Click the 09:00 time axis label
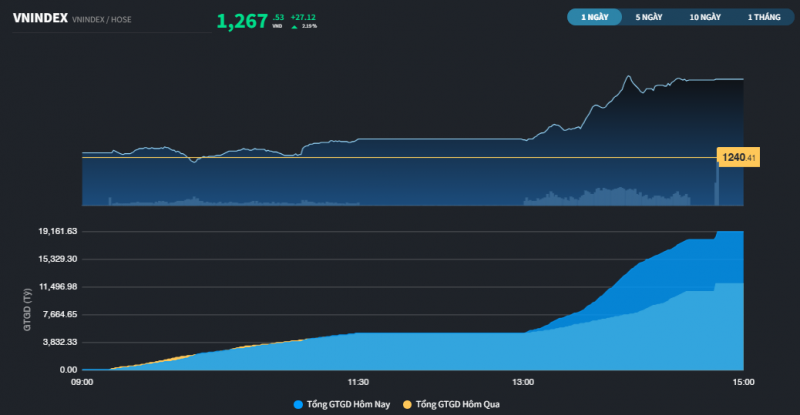 point(82,381)
